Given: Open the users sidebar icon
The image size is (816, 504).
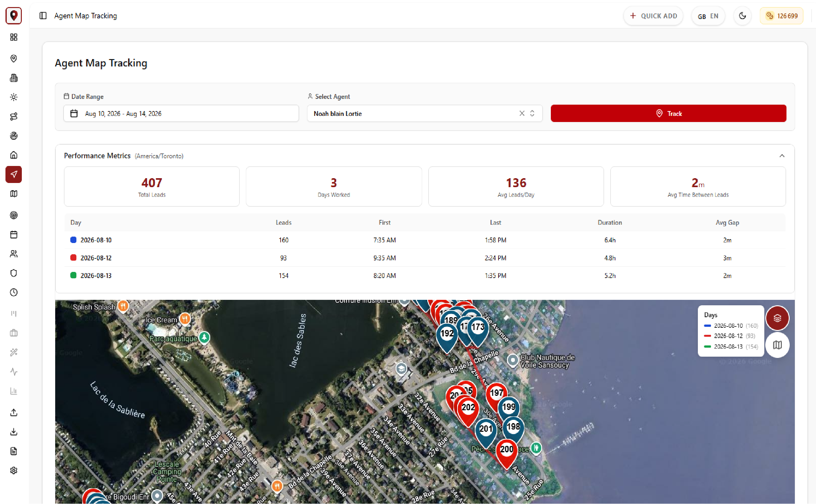Looking at the screenshot, I should (14, 254).
